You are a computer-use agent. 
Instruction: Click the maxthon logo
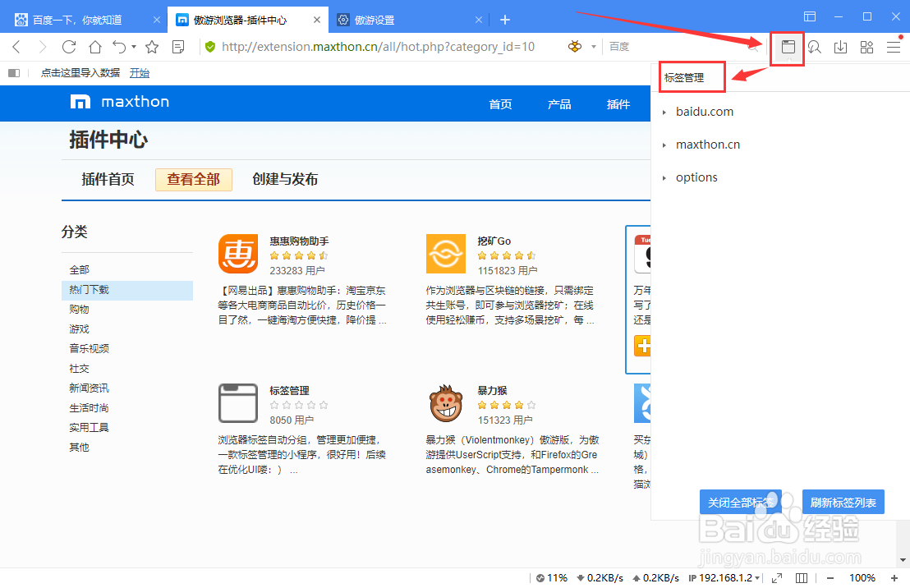pos(120,102)
